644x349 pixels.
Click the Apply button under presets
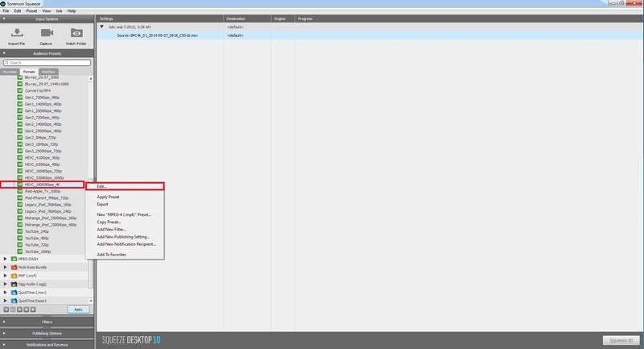pos(78,310)
